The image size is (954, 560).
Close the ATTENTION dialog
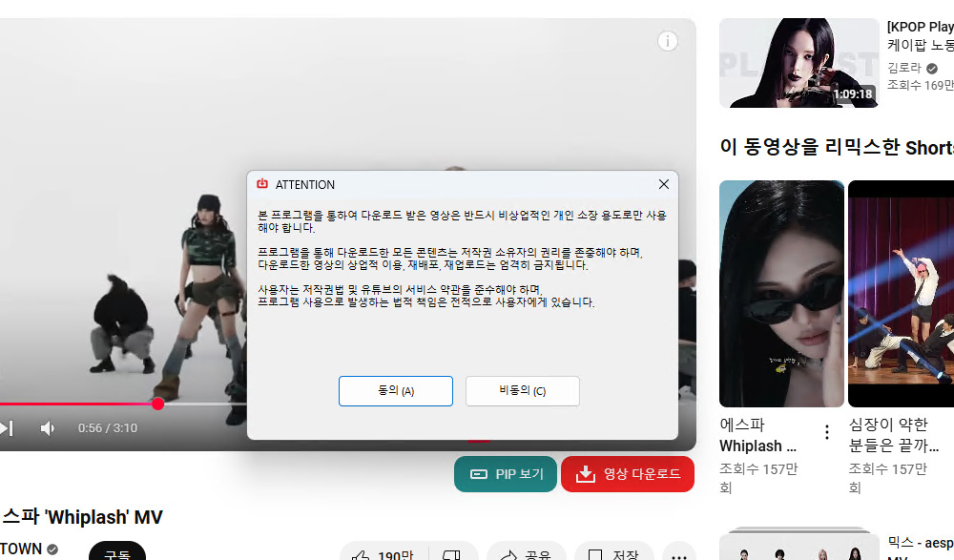coord(663,184)
